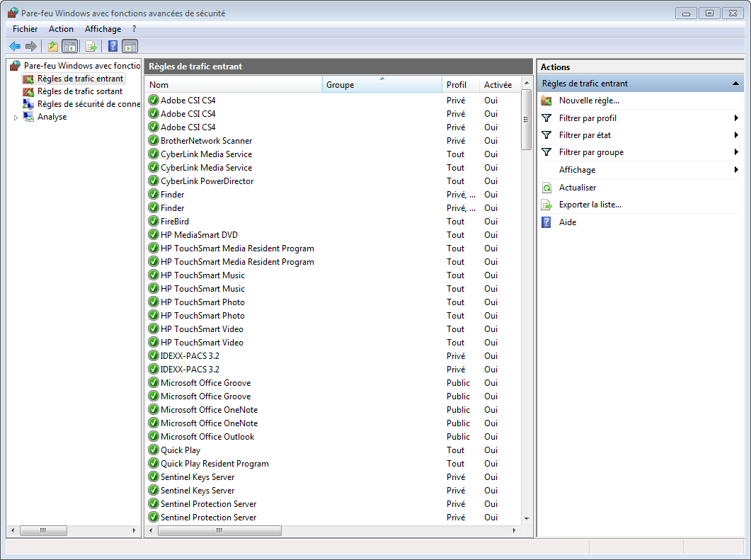Click the Actualiser refresh icon
The image size is (751, 560).
(546, 188)
